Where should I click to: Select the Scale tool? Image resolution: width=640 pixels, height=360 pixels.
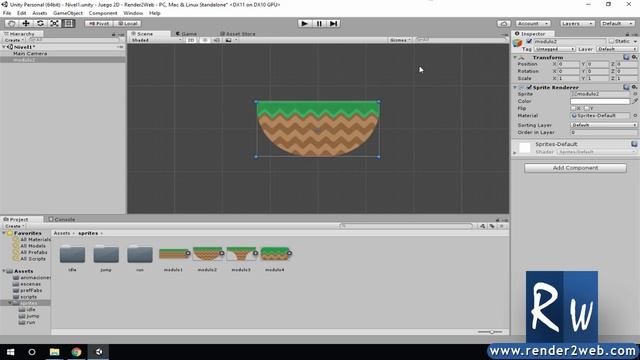point(54,24)
